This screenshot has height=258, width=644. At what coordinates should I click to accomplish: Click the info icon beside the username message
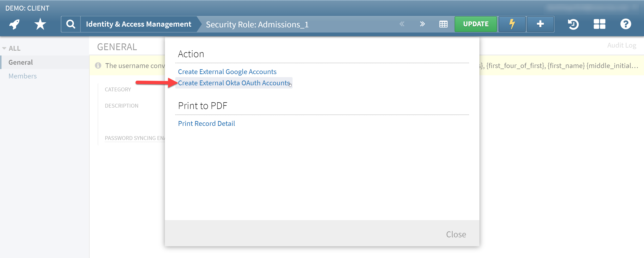(98, 65)
